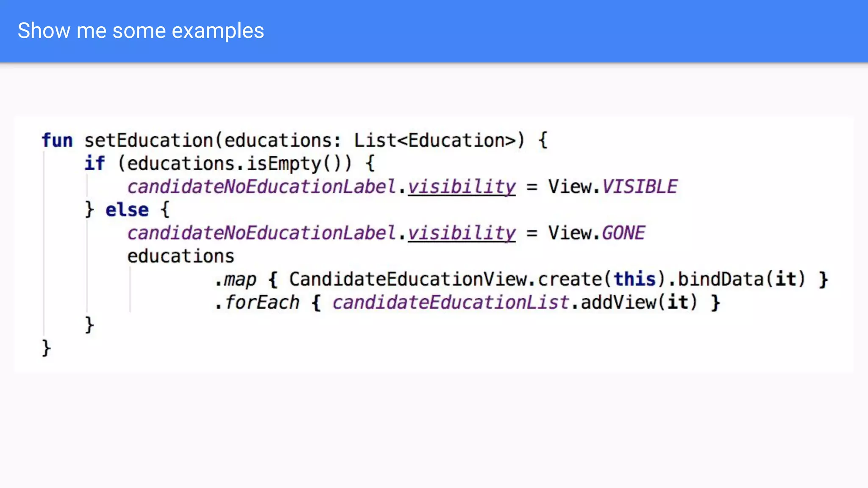
Task: Click the GONE constant
Action: [623, 233]
